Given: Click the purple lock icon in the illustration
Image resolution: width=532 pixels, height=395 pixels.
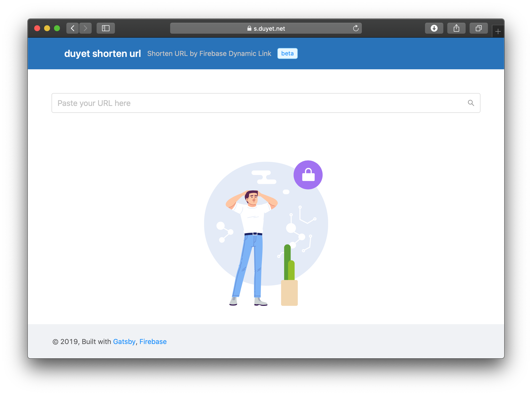Looking at the screenshot, I should tap(308, 175).
